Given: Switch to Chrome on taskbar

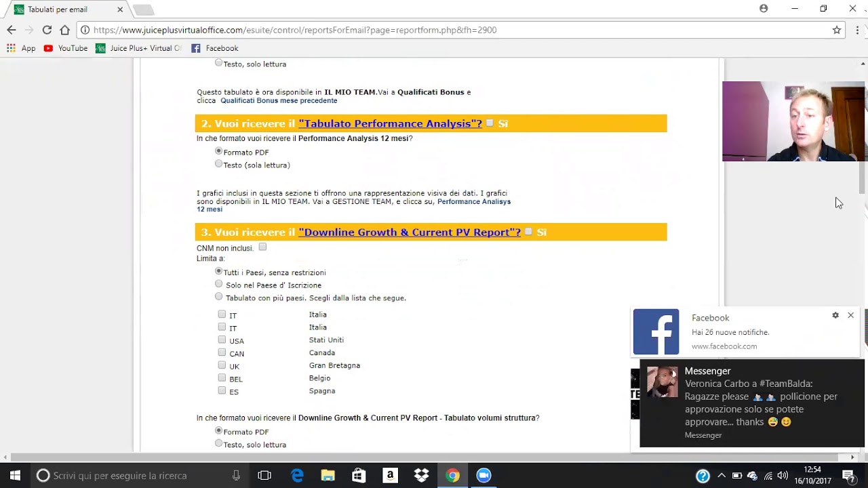Looking at the screenshot, I should tap(452, 475).
